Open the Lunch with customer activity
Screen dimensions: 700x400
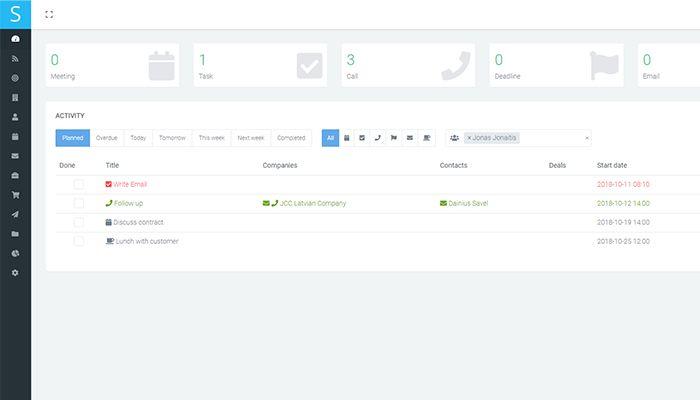147,241
